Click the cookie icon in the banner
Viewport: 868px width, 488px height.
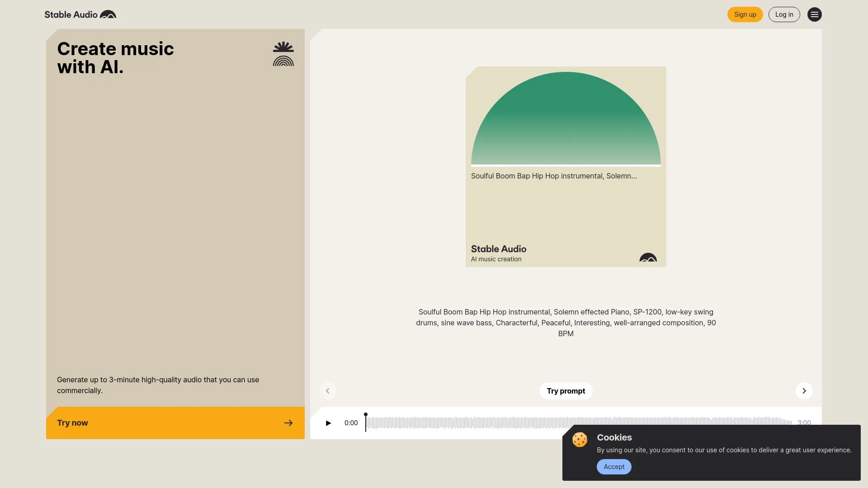(x=580, y=440)
